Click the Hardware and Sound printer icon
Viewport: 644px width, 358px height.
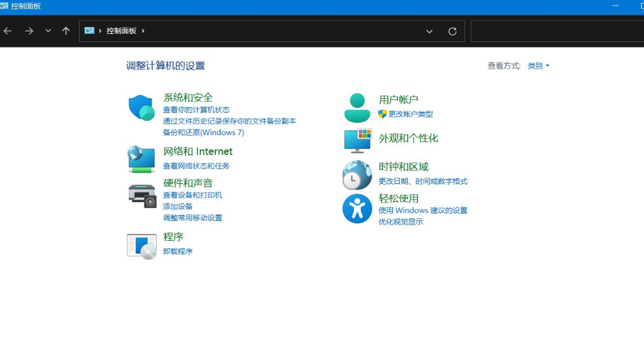(x=141, y=196)
